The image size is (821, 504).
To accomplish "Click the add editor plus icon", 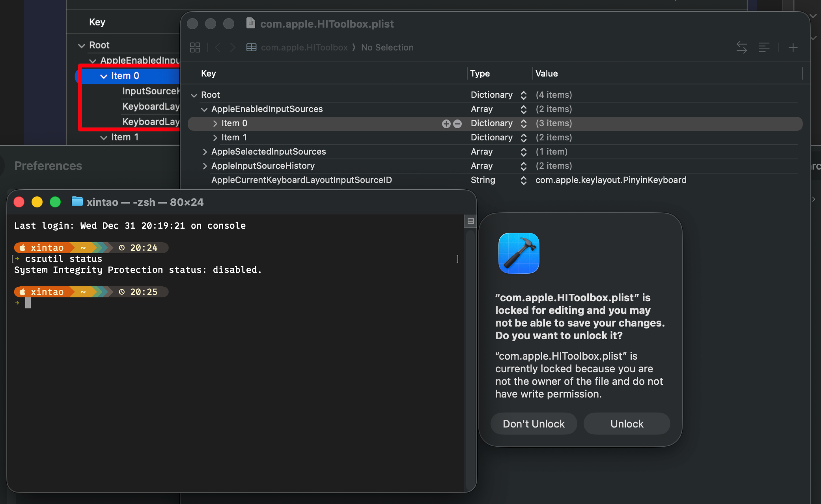I will [x=793, y=48].
